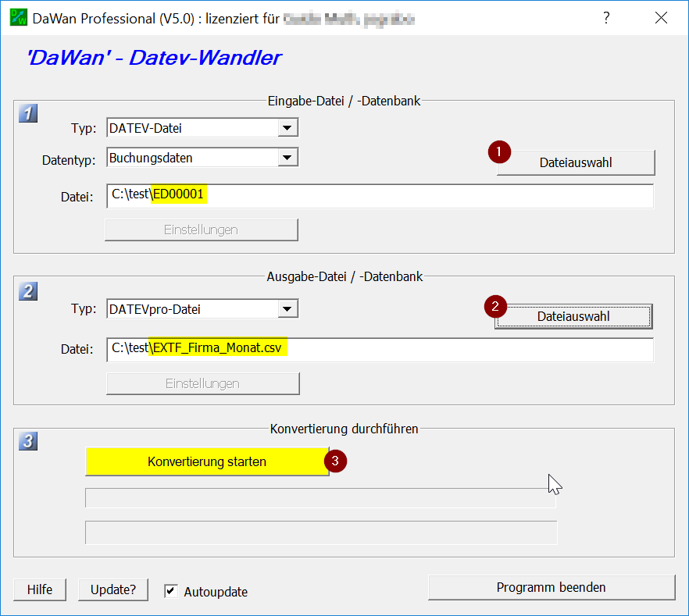Open Hilfe button at bottom left
This screenshot has height=616, width=689.
coord(40,589)
